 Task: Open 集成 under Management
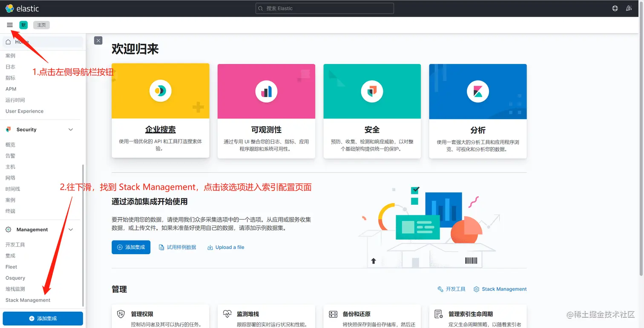10,256
